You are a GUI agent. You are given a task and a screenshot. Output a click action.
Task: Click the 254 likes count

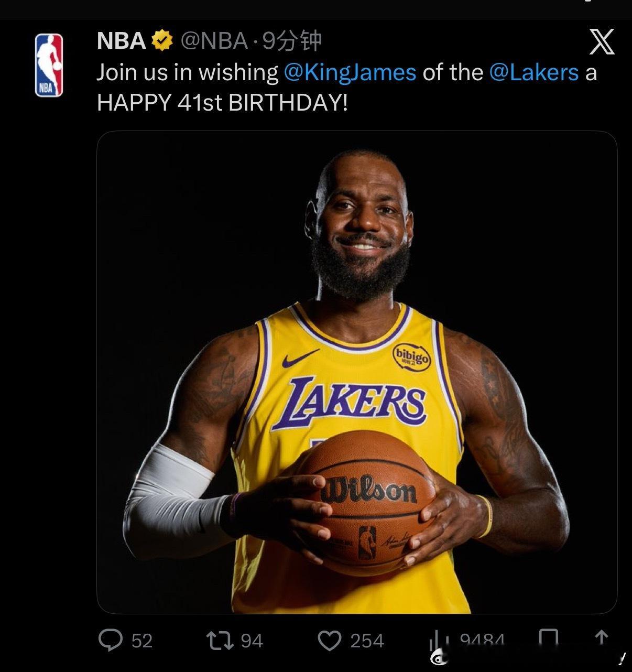[367, 641]
